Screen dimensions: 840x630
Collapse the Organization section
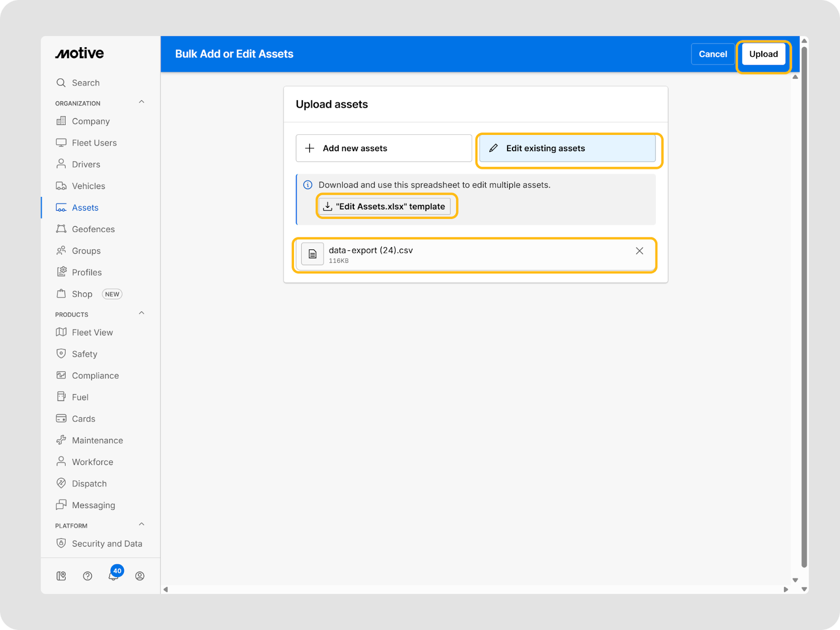point(141,102)
